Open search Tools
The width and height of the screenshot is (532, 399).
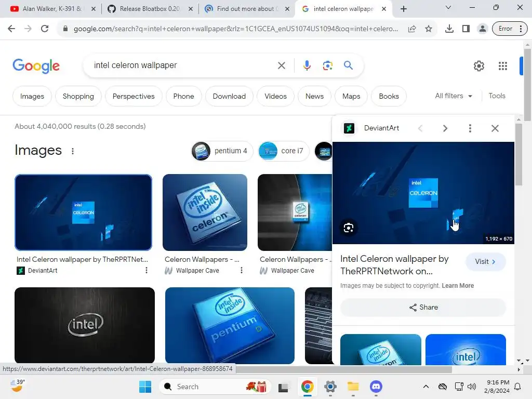[497, 96]
